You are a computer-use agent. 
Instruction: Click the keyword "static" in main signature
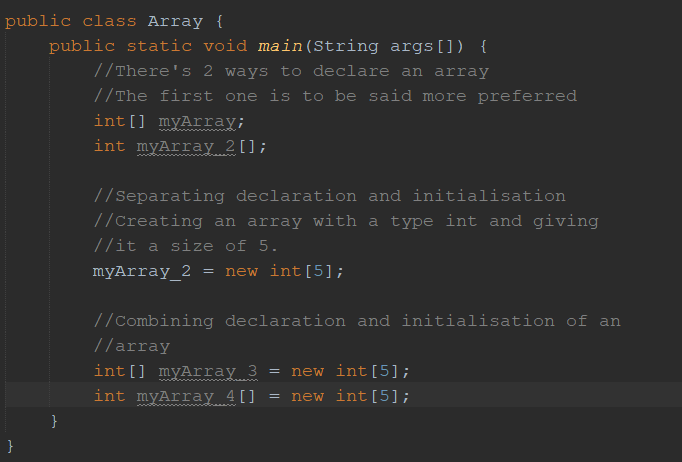click(159, 46)
